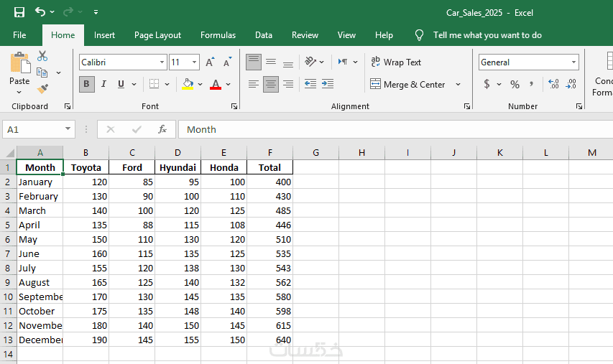This screenshot has width=613, height=364.
Task: Click the Accounting dollar format icon
Action: [487, 84]
